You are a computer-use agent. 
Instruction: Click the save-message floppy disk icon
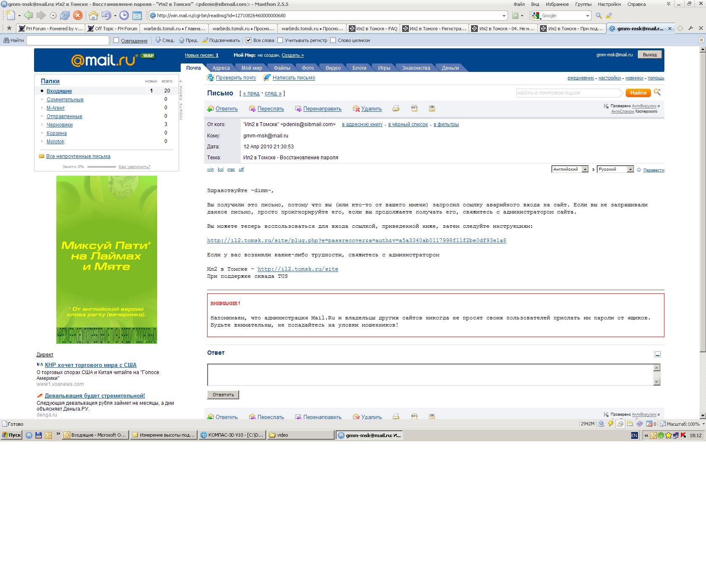tap(432, 108)
